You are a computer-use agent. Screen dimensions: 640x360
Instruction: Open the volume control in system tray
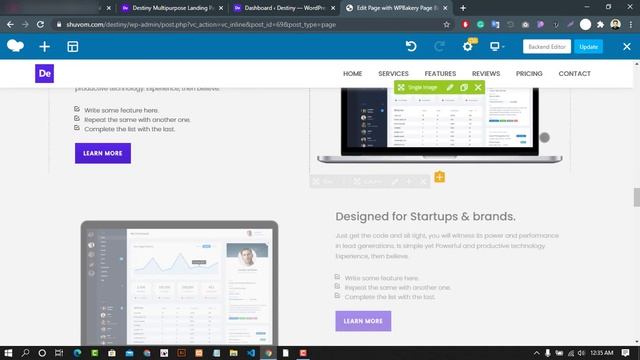581,353
